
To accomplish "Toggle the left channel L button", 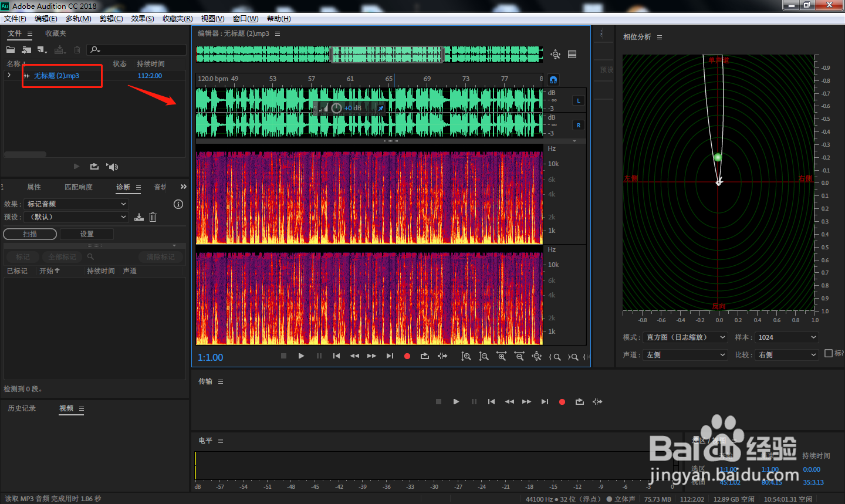I will tap(579, 100).
